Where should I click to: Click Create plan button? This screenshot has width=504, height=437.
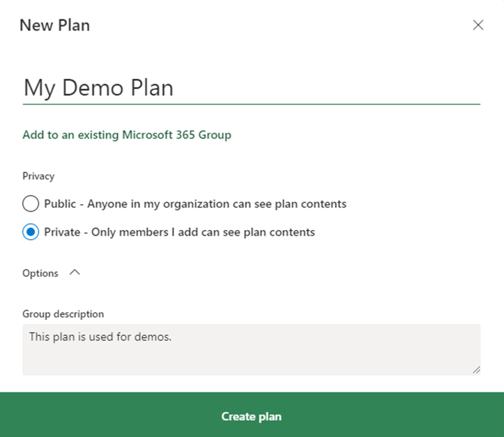pyautogui.click(x=252, y=415)
